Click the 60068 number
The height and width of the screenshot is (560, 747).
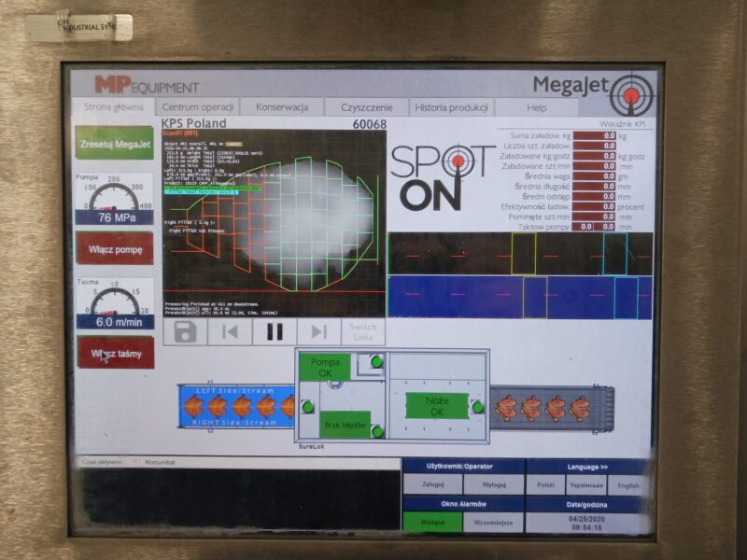369,124
